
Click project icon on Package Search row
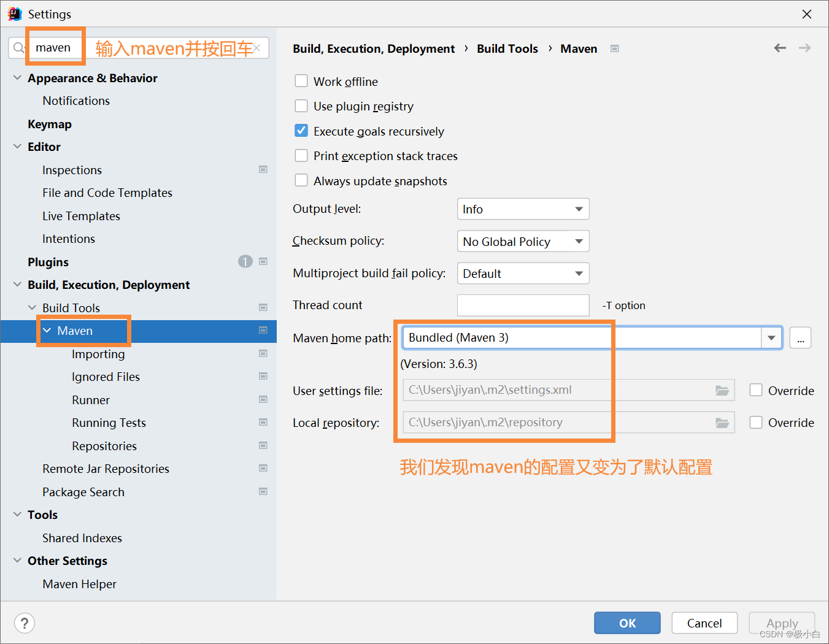(x=263, y=491)
